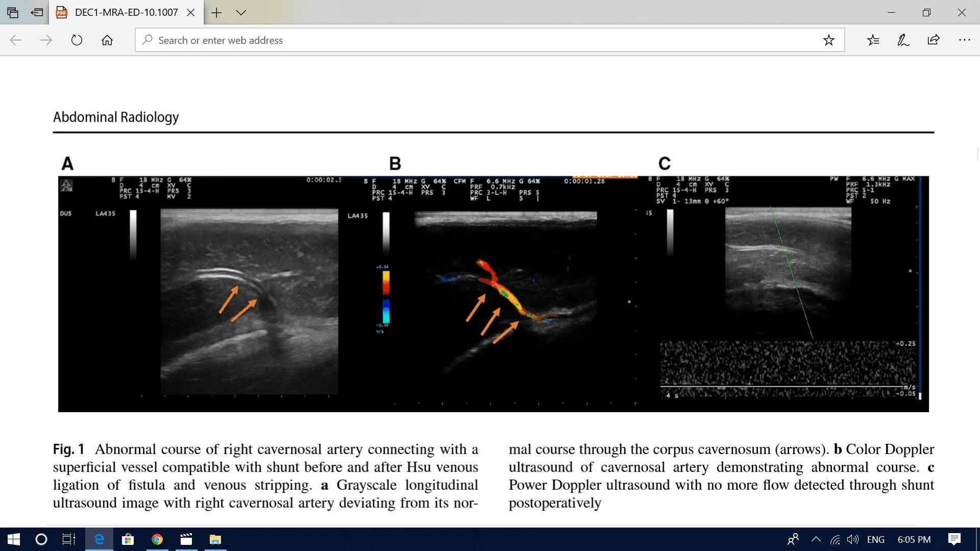Image resolution: width=980 pixels, height=551 pixels.
Task: Click the page vertical scrollbar thumb
Action: click(977, 154)
